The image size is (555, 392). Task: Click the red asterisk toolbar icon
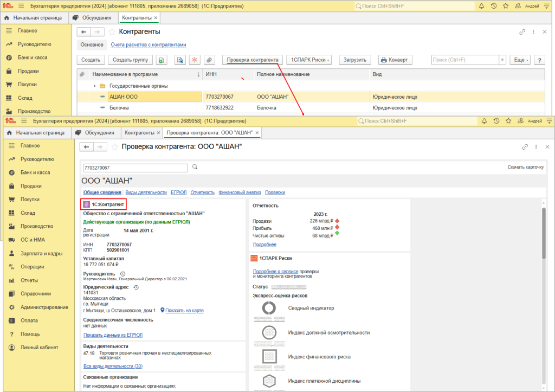195,60
